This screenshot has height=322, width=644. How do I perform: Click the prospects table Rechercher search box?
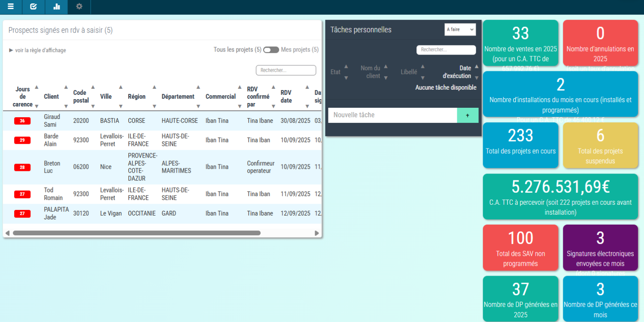[286, 70]
